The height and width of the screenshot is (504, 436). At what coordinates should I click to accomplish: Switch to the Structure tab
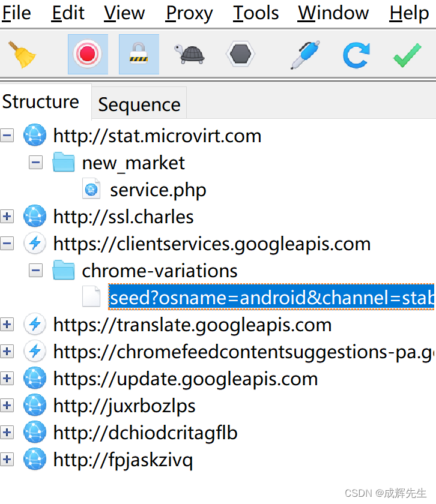41,101
